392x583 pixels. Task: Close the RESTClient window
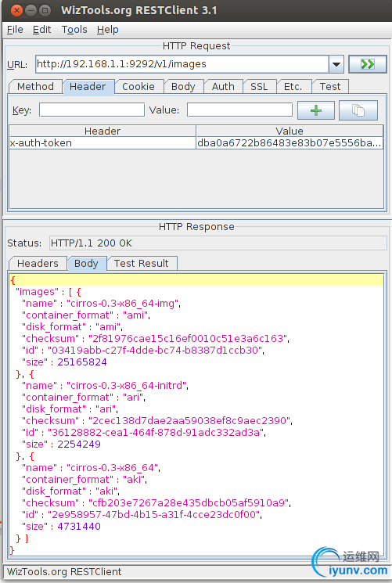(x=16, y=10)
